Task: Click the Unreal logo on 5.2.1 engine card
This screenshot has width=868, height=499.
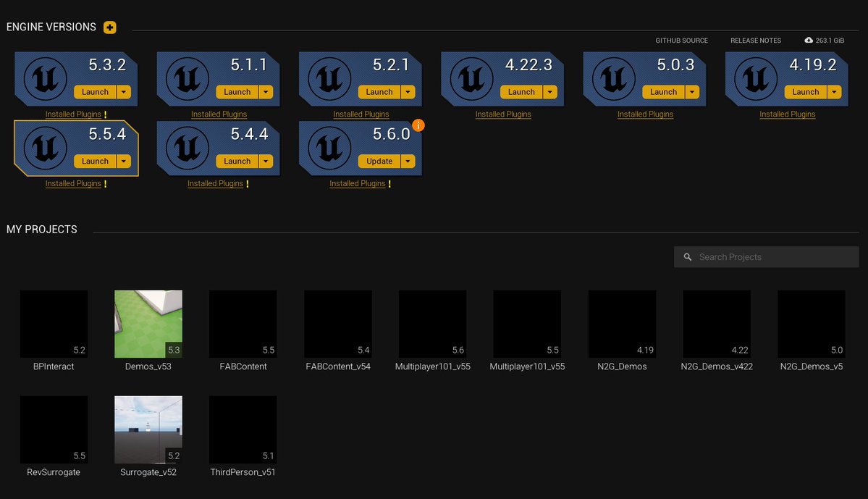Action: point(329,79)
